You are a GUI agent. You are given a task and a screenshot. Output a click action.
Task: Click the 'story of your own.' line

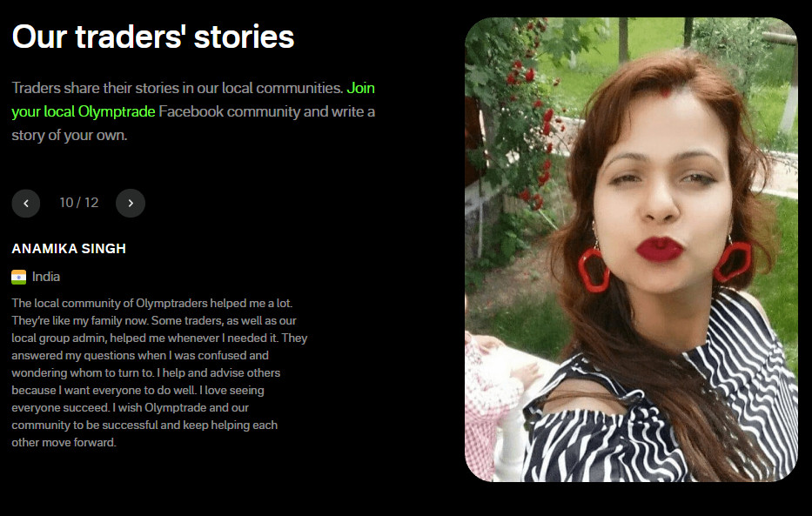tap(70, 136)
